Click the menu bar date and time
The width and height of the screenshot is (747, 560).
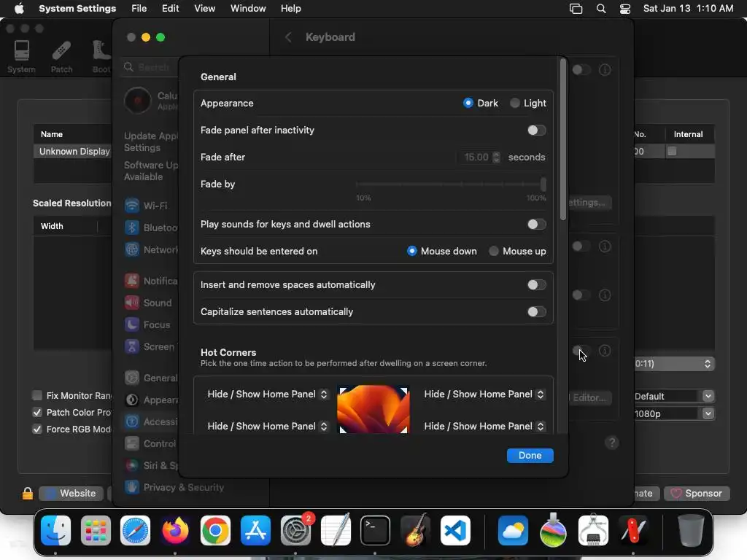coord(688,9)
